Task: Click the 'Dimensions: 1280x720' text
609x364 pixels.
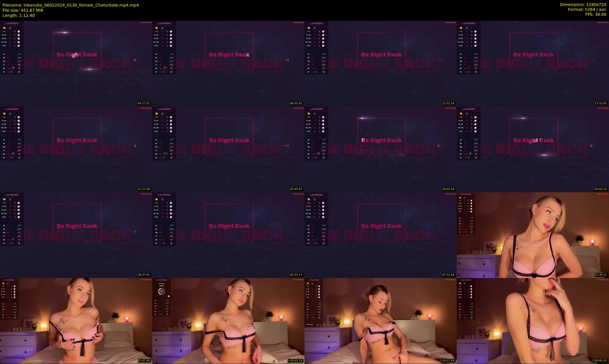Action: click(583, 5)
